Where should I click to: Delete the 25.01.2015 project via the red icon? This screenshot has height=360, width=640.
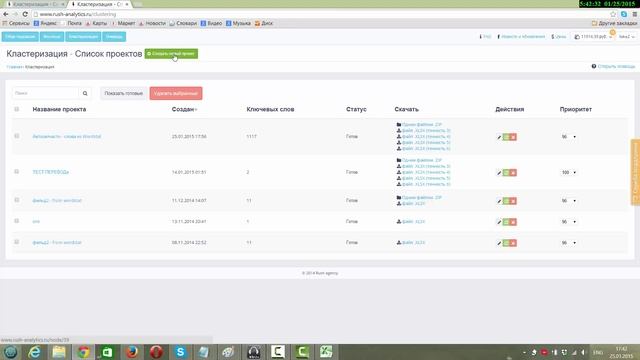point(513,137)
